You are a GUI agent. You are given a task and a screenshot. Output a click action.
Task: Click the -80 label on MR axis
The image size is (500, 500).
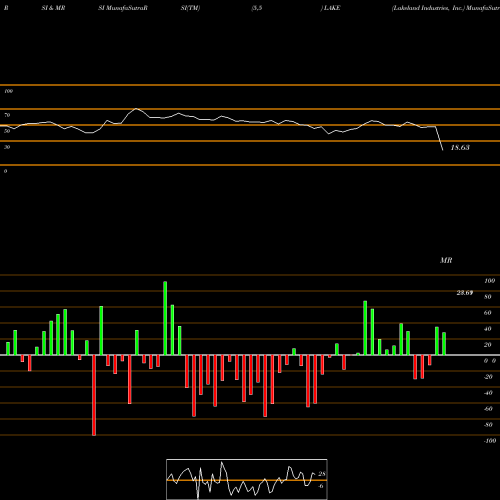[x=488, y=425]
